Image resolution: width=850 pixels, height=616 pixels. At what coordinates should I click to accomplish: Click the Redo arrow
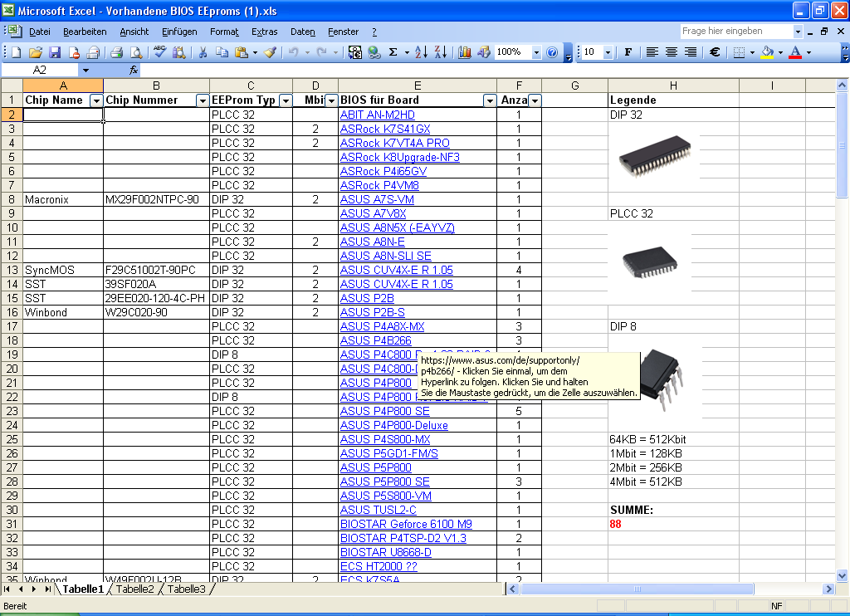click(x=322, y=52)
